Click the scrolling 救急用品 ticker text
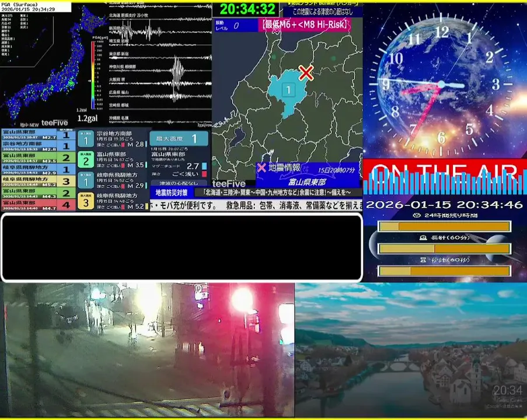Image resolution: width=527 pixels, height=420 pixels. pyautogui.click(x=256, y=205)
